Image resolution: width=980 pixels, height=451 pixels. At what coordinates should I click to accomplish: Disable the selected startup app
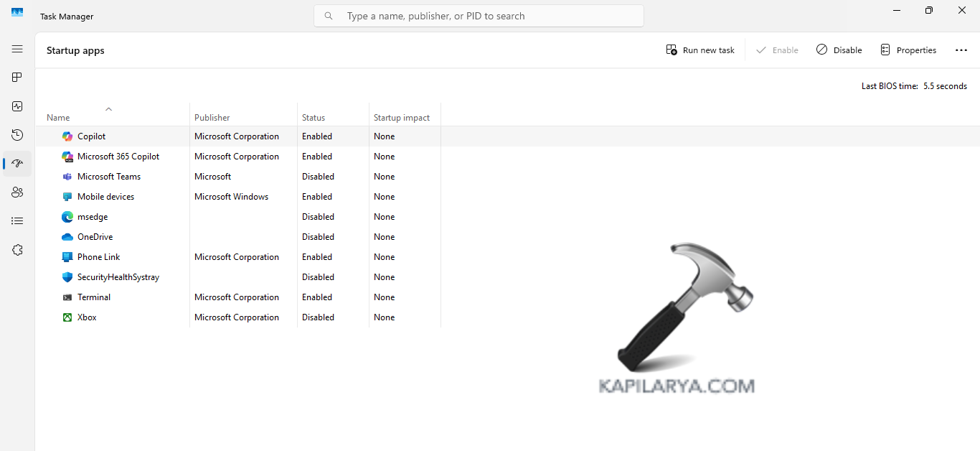(x=839, y=50)
